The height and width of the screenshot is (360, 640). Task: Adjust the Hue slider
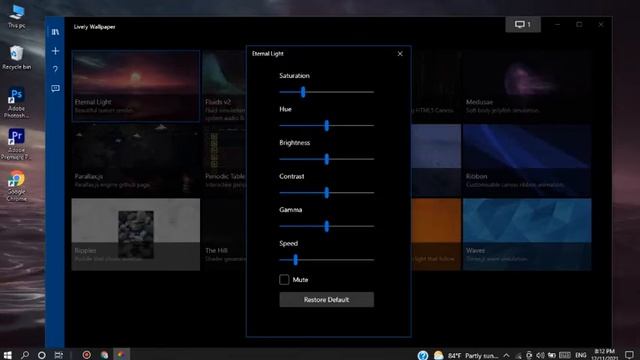pyautogui.click(x=326, y=125)
